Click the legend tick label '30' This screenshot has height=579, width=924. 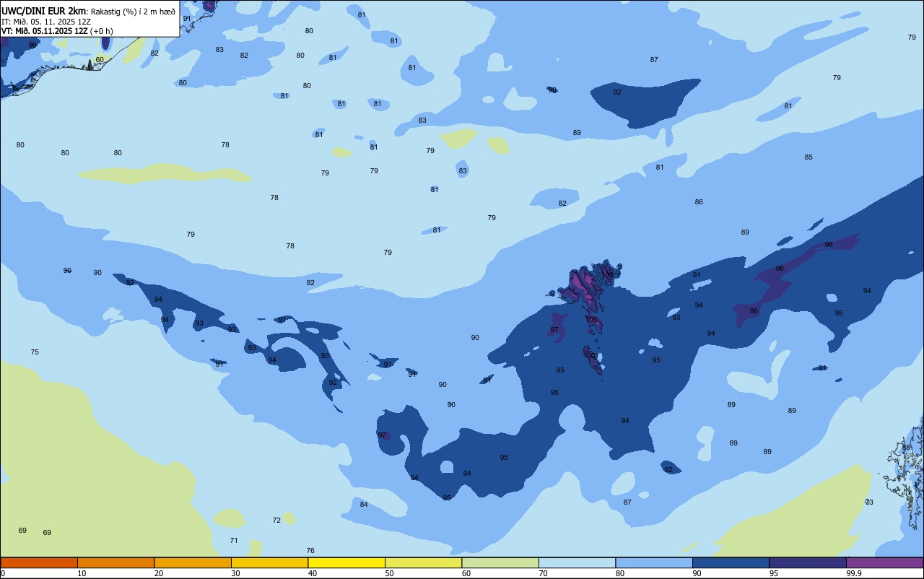235,573
